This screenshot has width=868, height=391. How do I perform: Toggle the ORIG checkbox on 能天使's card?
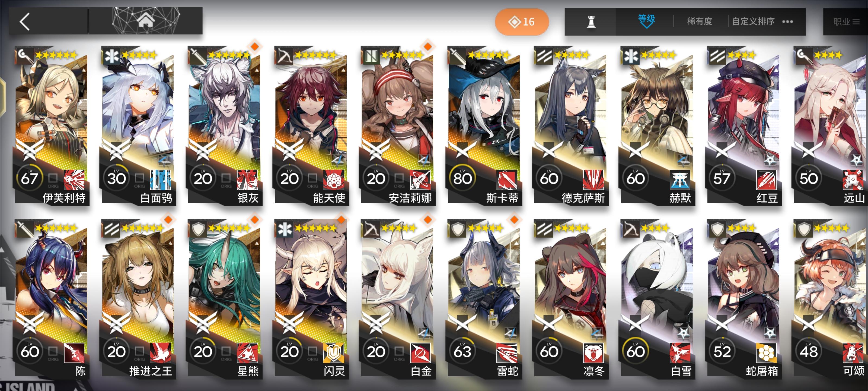[312, 178]
